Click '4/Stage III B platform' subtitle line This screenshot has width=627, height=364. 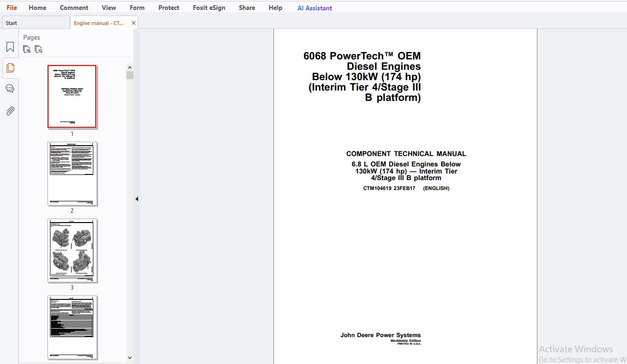406,178
